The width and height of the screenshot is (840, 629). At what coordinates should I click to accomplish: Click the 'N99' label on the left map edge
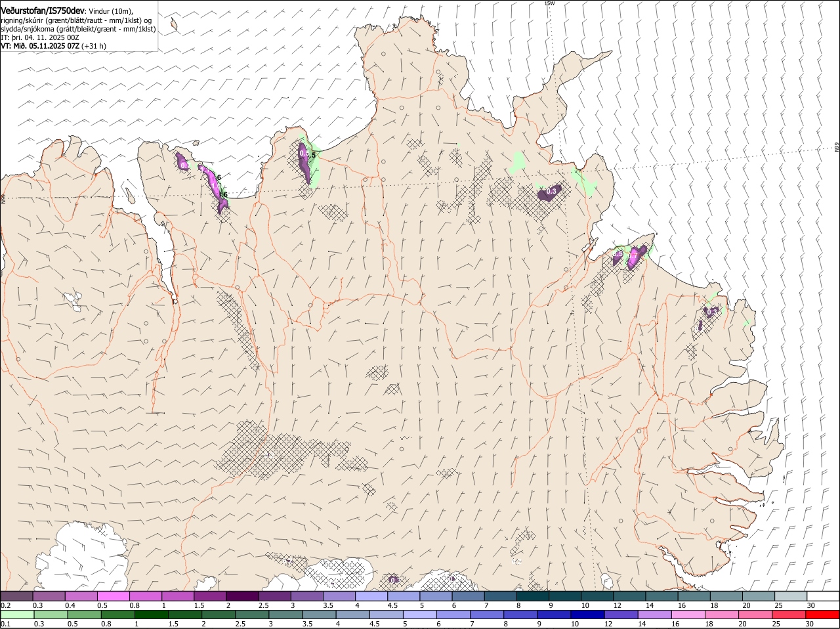point(3,198)
